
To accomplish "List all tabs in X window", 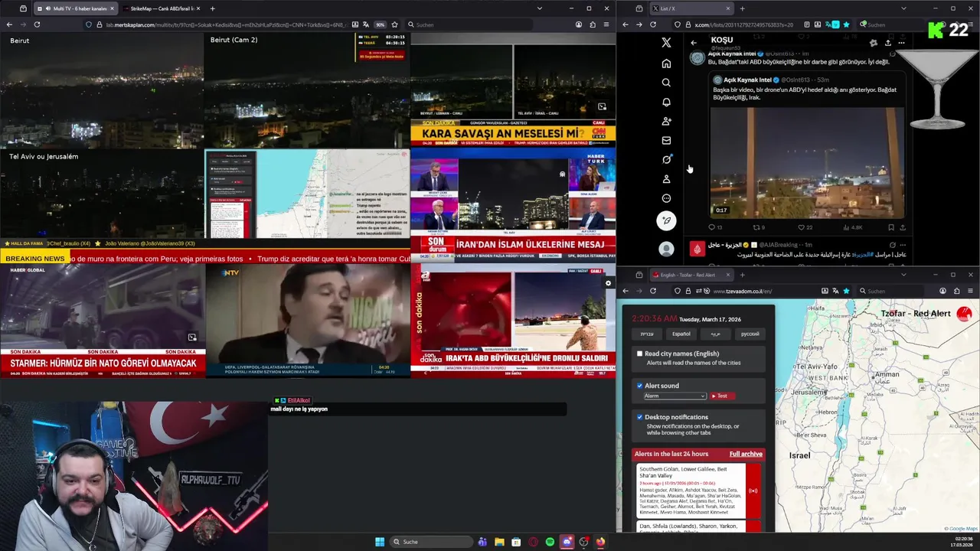I will point(903,8).
